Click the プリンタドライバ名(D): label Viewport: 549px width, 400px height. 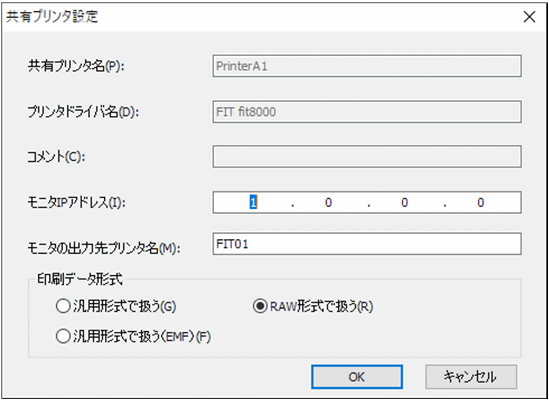tap(83, 112)
